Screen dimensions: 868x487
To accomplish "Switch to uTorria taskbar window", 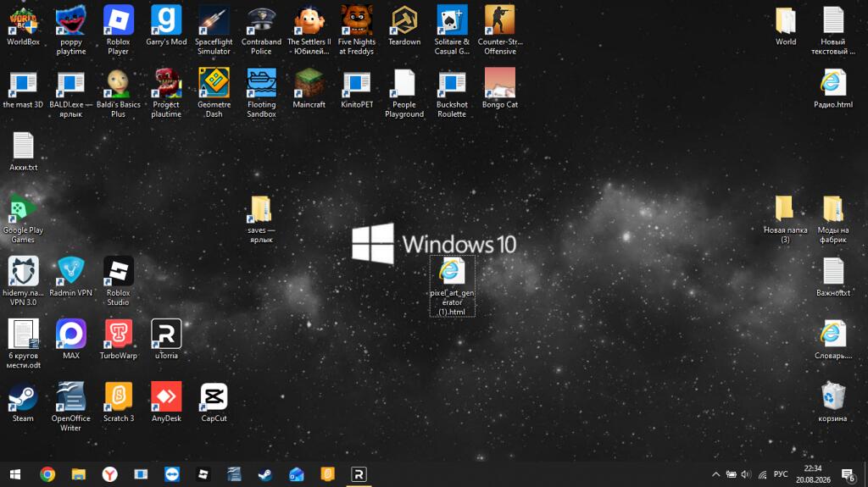I will coord(359,474).
